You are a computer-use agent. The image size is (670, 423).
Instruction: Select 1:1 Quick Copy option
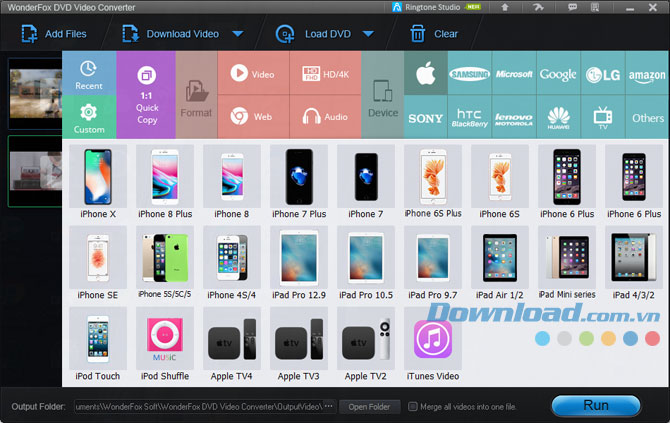(146, 95)
